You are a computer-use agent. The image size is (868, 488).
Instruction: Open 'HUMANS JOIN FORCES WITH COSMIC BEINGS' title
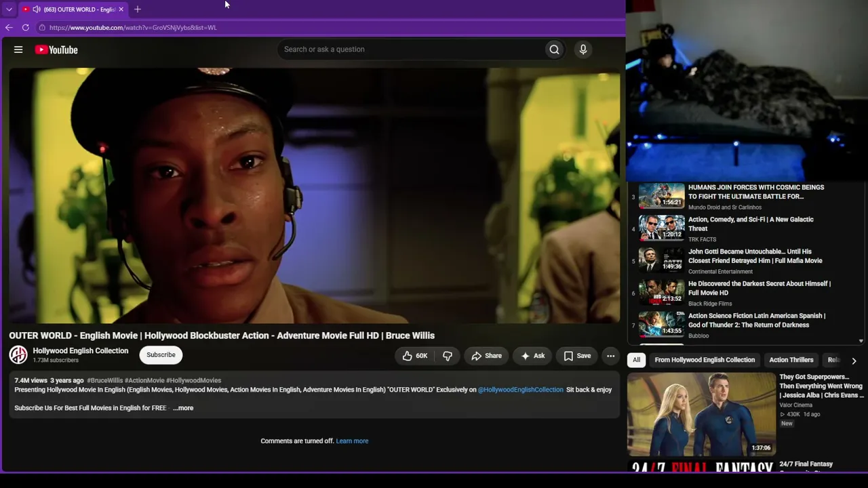pos(756,192)
